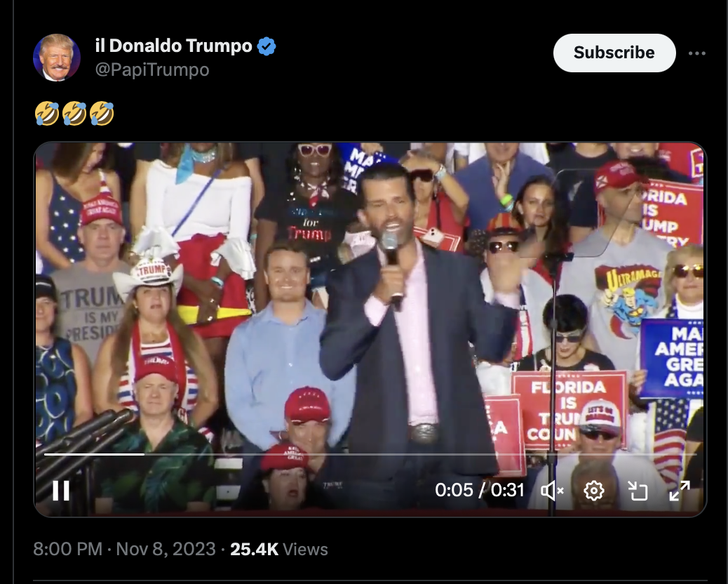Seek within the unplayed gray progress bar
This screenshot has height=584, width=728.
pos(421,454)
